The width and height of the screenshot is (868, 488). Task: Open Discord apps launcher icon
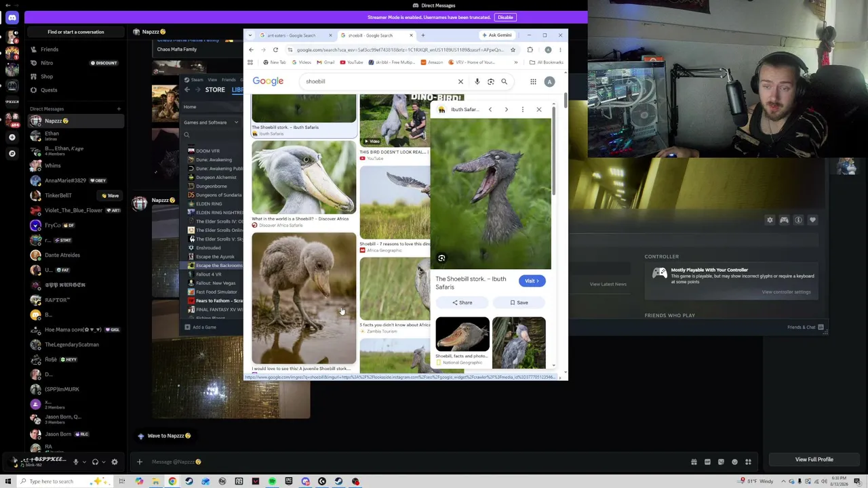[748, 462]
